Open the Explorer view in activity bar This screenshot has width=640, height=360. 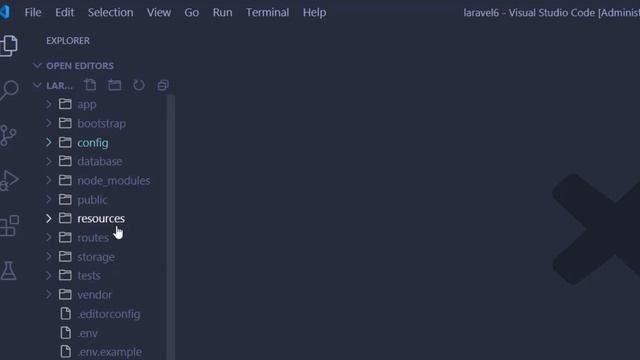[x=9, y=45]
